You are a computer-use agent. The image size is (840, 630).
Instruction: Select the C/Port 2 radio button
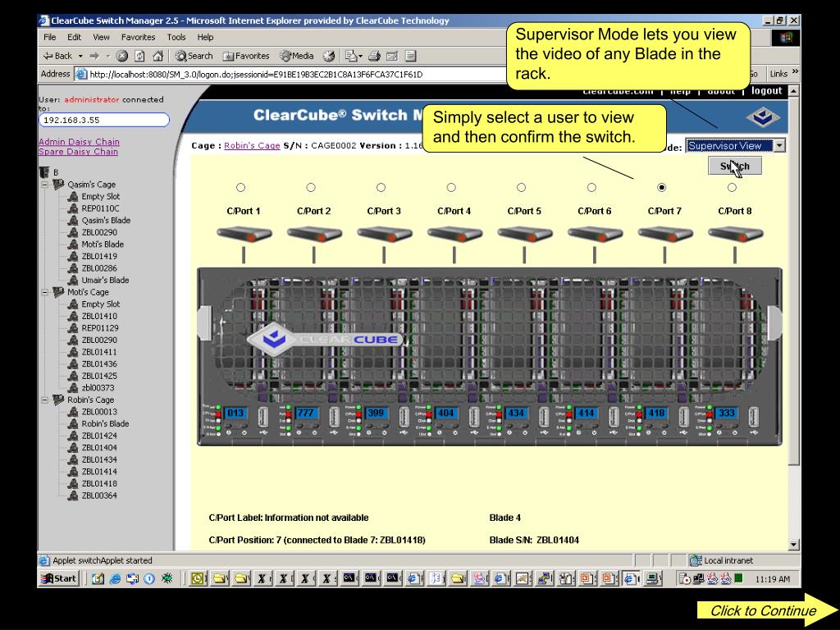311,188
